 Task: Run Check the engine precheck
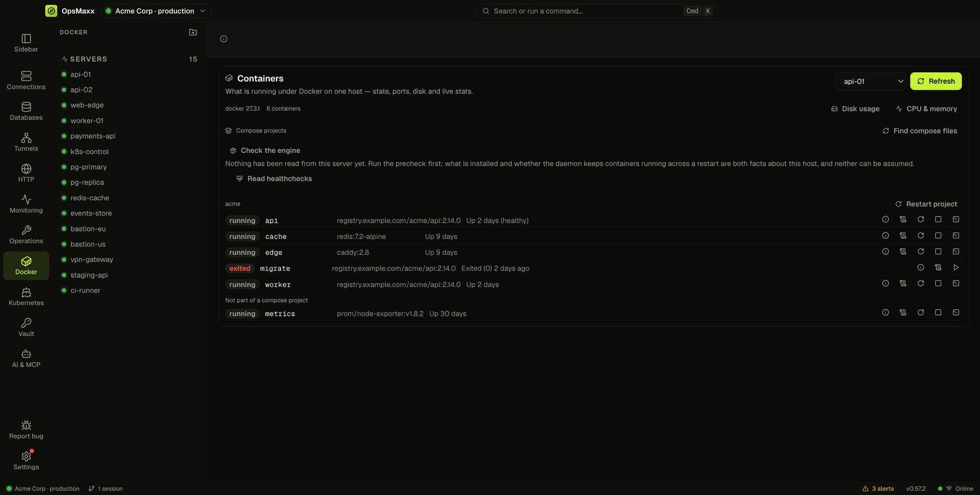[265, 150]
